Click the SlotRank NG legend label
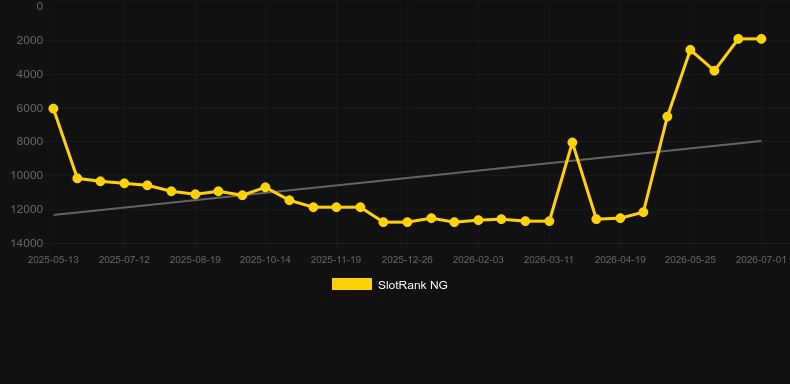The height and width of the screenshot is (384, 790). 413,285
